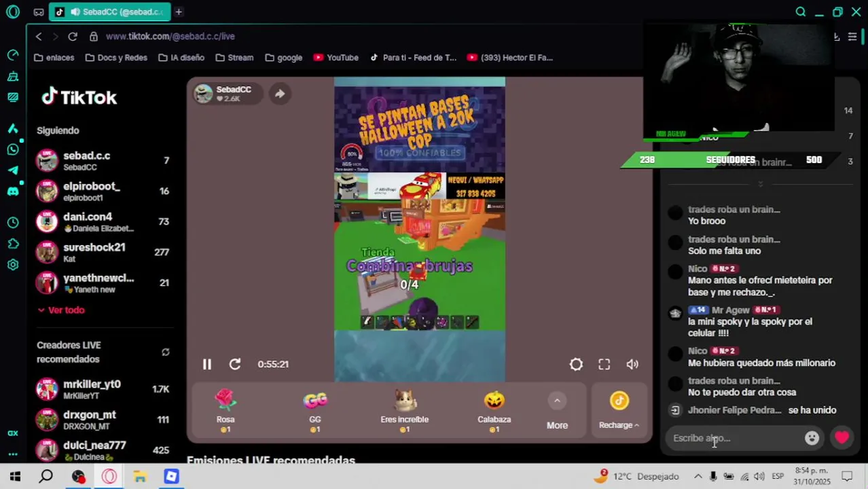This screenshot has height=489, width=868.
Task: Open the weather widget 12°C Despejado
Action: tap(637, 476)
